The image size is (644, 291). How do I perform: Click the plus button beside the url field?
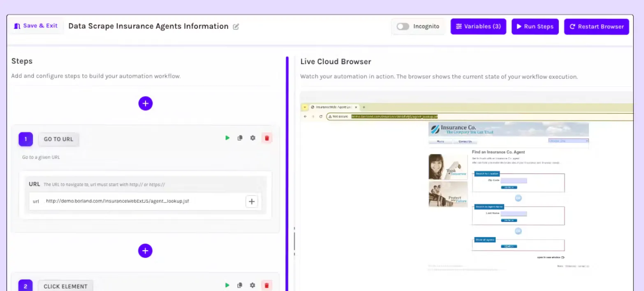252,201
